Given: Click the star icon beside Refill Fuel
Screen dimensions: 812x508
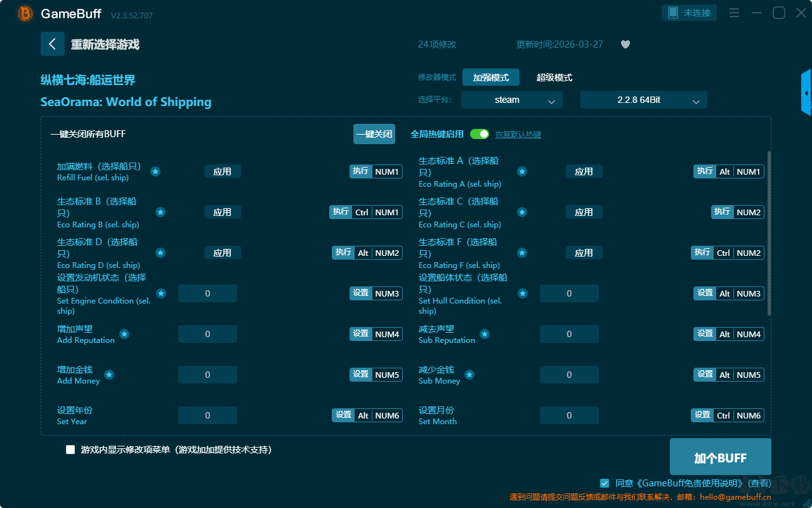Looking at the screenshot, I should tap(155, 171).
